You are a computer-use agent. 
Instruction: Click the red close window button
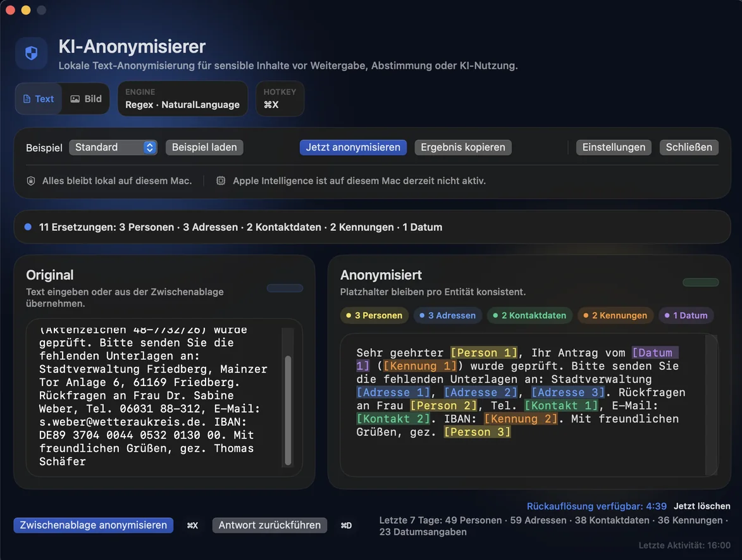coord(10,10)
